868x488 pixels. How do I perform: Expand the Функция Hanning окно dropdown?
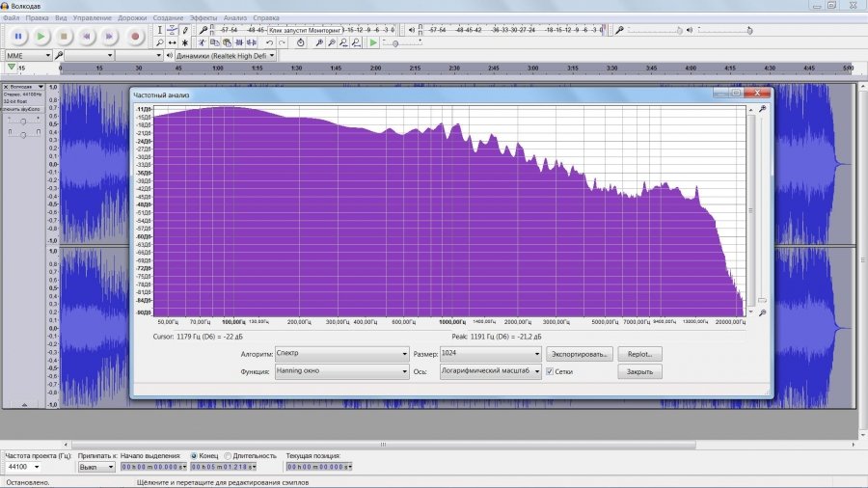[x=341, y=371]
